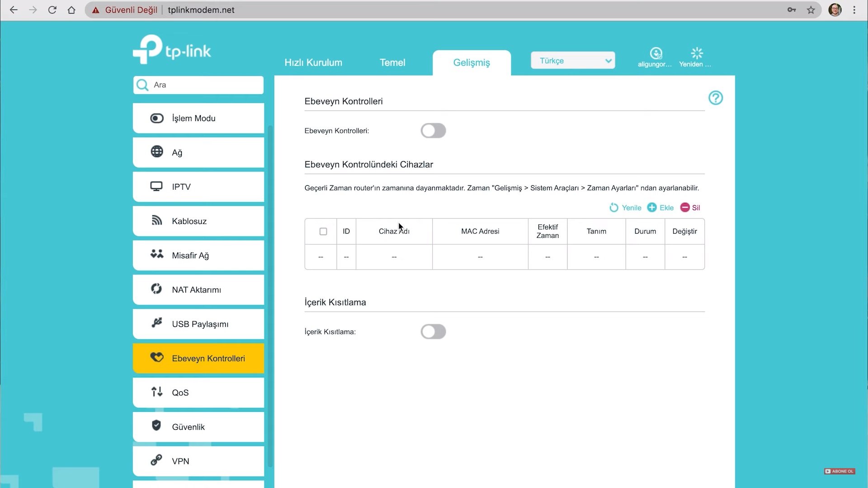
Task: Switch to the Hızlı Kurulum tab
Action: pos(313,62)
